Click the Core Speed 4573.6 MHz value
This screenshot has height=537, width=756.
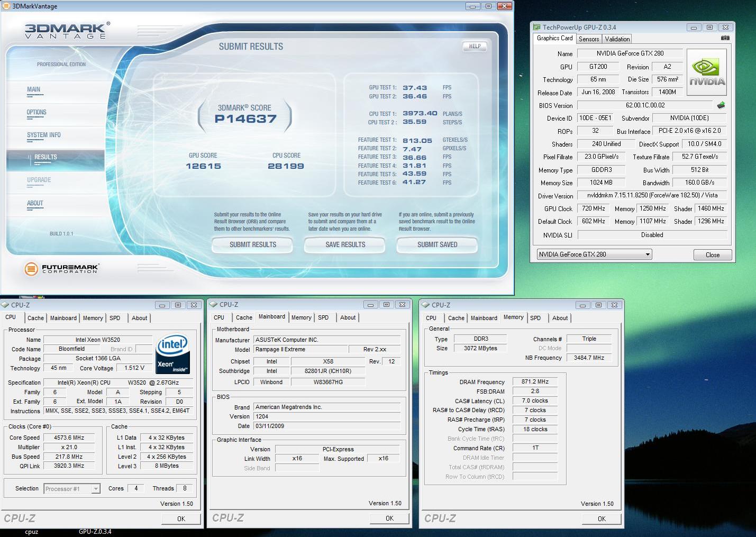69,438
